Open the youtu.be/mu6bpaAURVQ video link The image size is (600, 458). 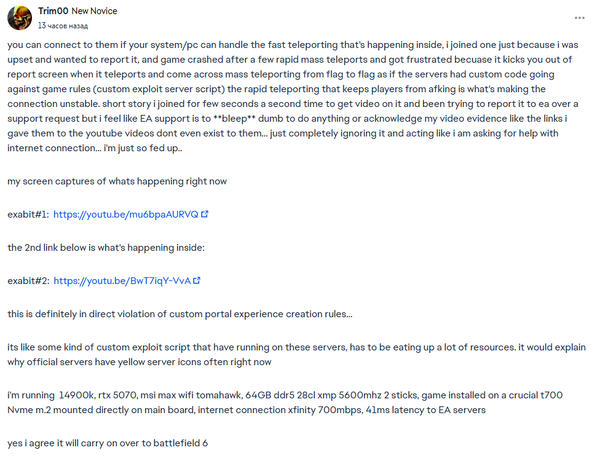pyautogui.click(x=125, y=214)
